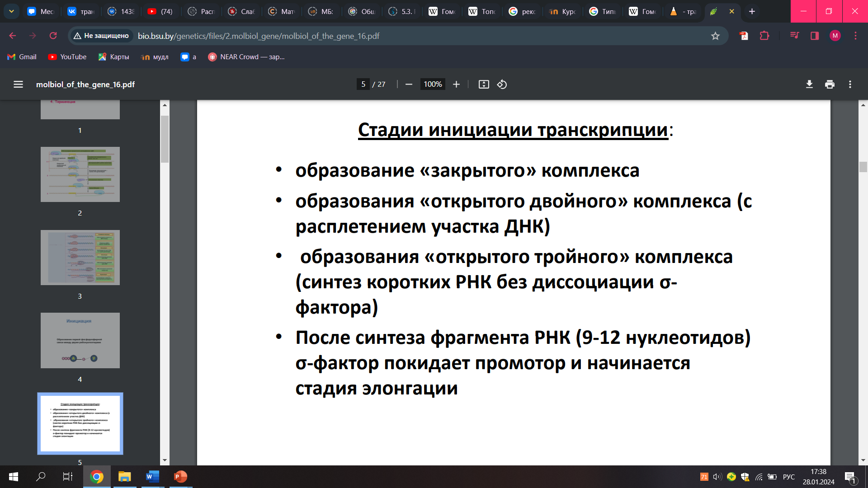This screenshot has height=488, width=868.
Task: Zoom in with the plus icon
Action: click(456, 84)
